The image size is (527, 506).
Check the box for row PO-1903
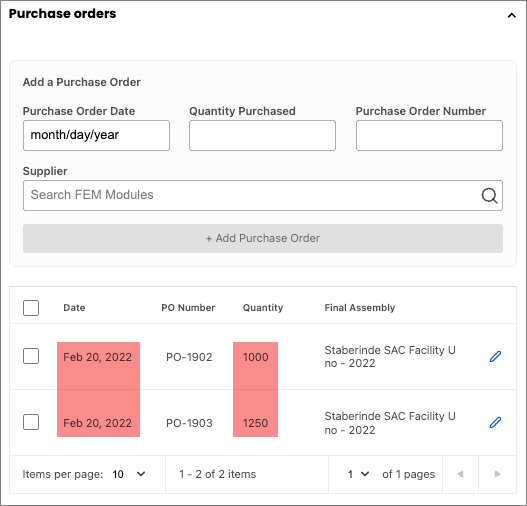tap(31, 422)
